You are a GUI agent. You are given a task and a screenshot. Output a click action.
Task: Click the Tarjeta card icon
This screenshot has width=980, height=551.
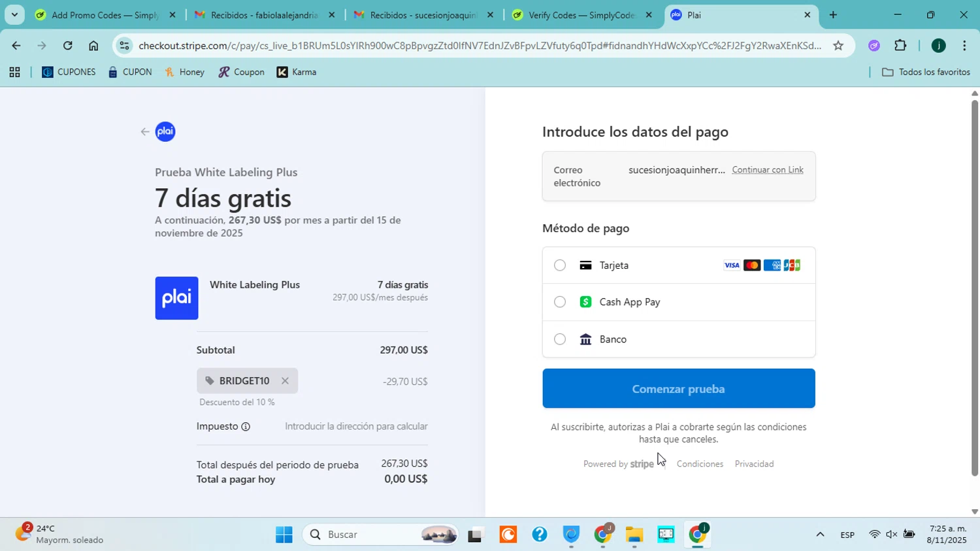(585, 265)
